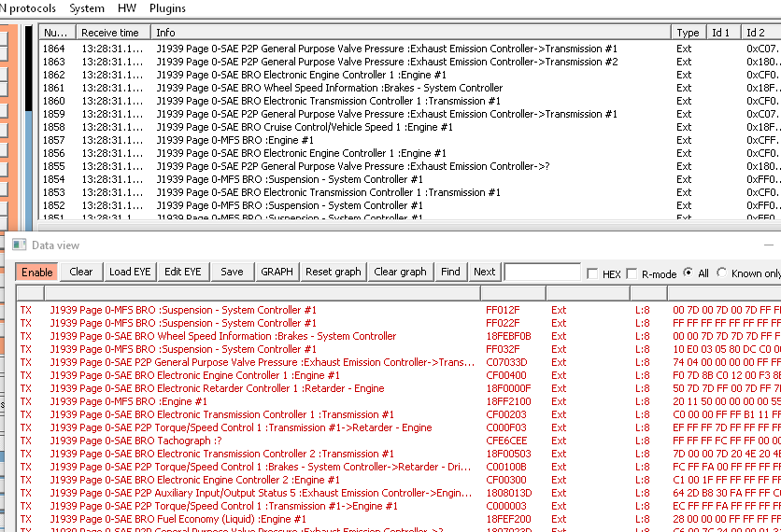Select Fuel Economy (Liquid) row
This screenshot has width=781, height=532.
point(399,519)
